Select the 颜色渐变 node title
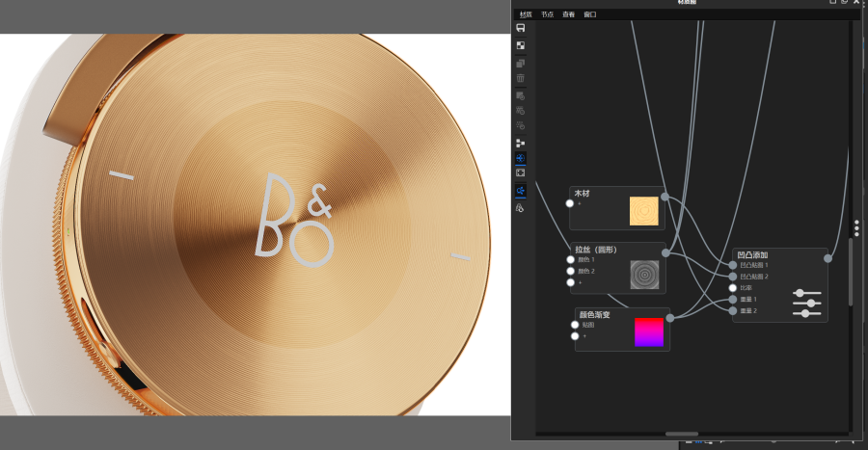 tap(594, 314)
